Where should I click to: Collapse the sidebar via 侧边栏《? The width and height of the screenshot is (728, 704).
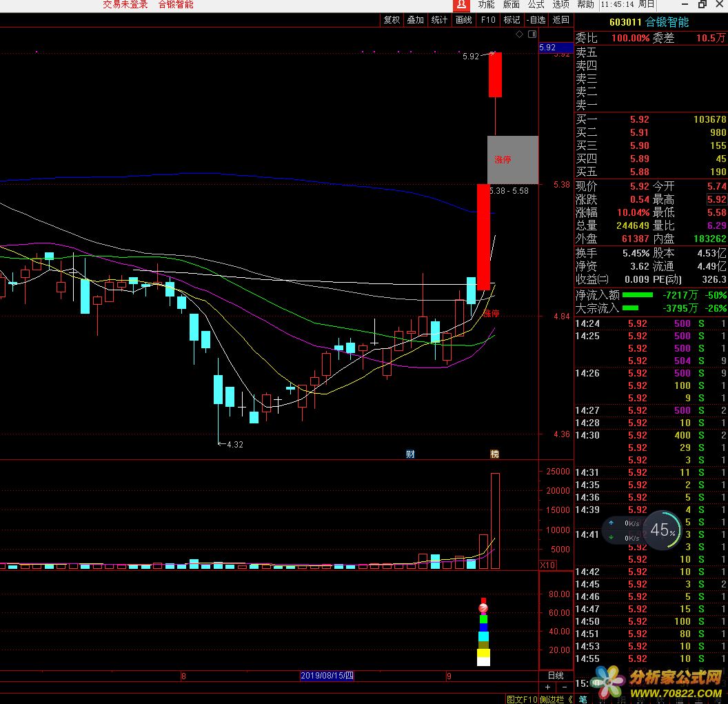pyautogui.click(x=556, y=699)
